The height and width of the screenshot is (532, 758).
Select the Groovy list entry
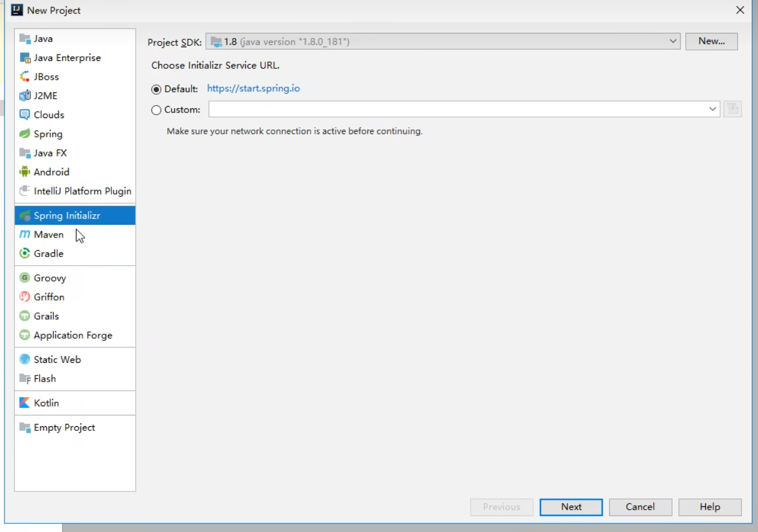pos(75,278)
